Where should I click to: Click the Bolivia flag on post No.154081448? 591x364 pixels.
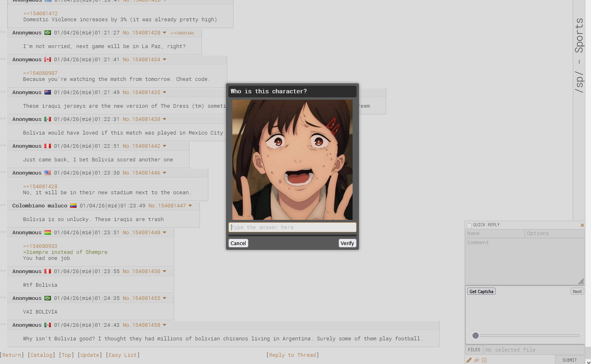pyautogui.click(x=48, y=233)
